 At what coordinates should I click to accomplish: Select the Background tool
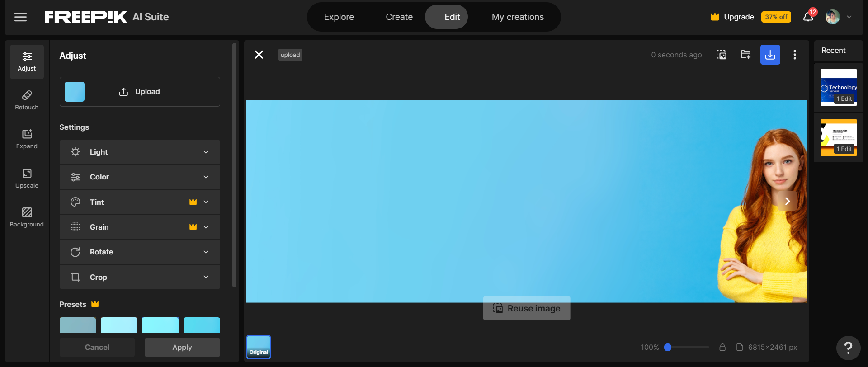[x=27, y=218]
